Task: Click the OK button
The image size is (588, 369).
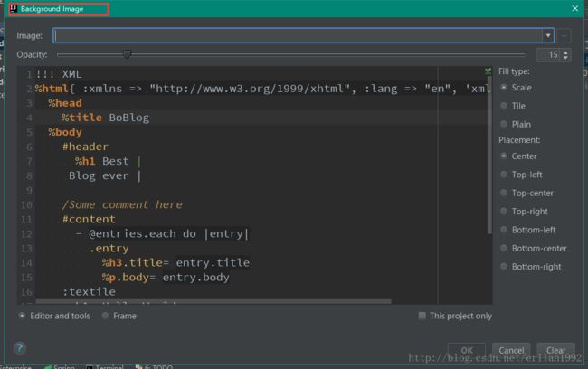Action: click(x=467, y=350)
